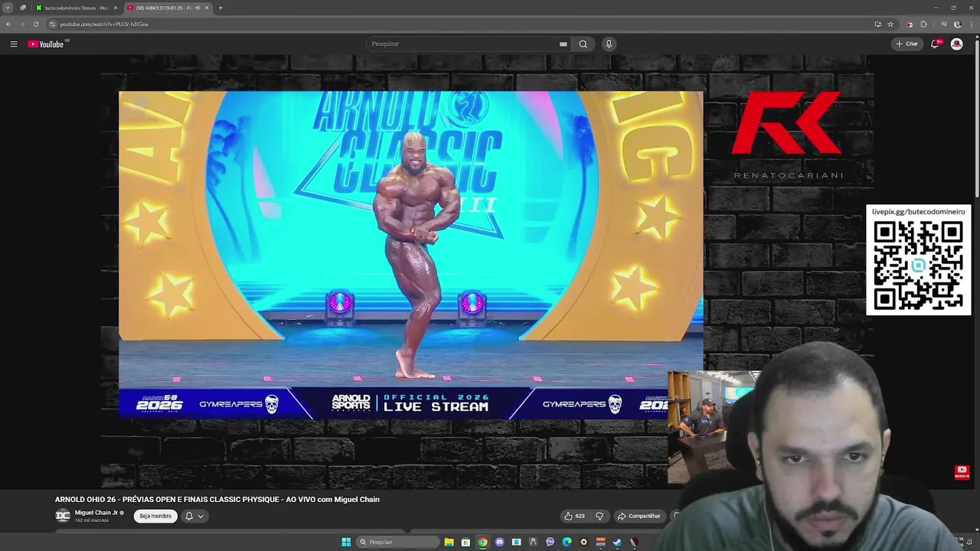
Task: Click the Seja membro button
Action: point(155,516)
